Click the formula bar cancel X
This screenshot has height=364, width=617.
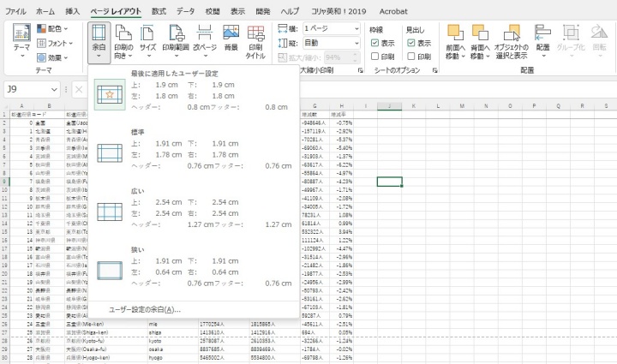coord(79,90)
